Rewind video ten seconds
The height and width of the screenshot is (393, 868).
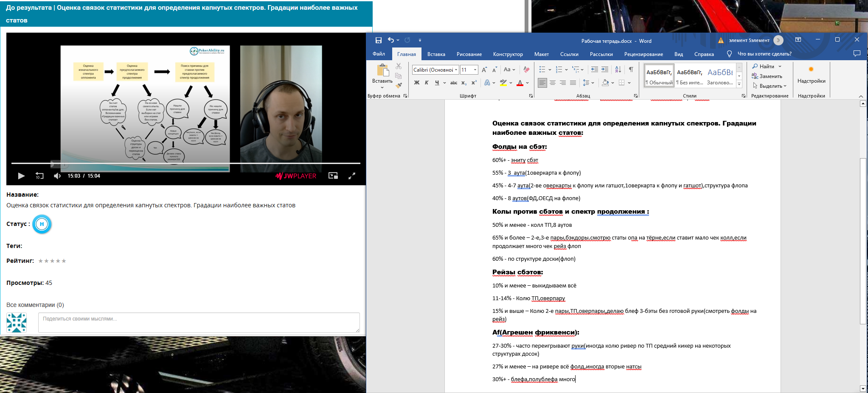39,176
